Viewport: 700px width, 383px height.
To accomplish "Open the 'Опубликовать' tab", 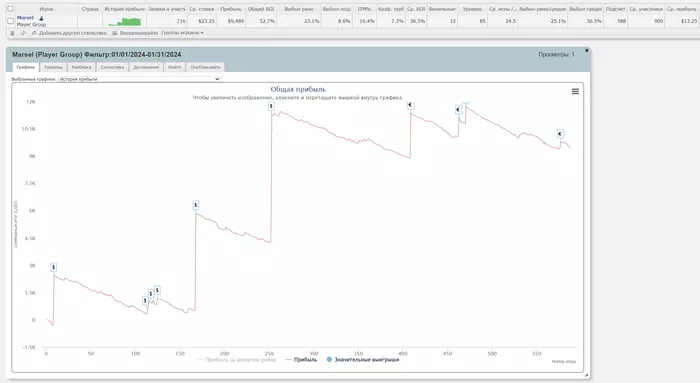I will (x=205, y=67).
